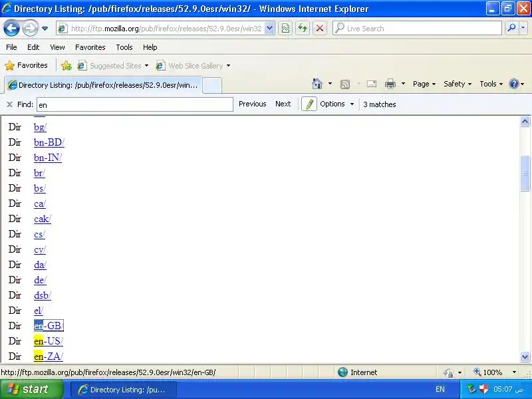Open the Safety command bar menu
The image size is (532, 399).
pos(458,84)
